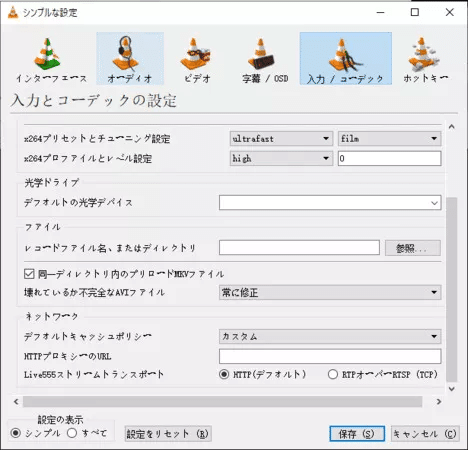Click the レコードファイル名 directory input field
The height and width of the screenshot is (450, 468).
coord(299,248)
